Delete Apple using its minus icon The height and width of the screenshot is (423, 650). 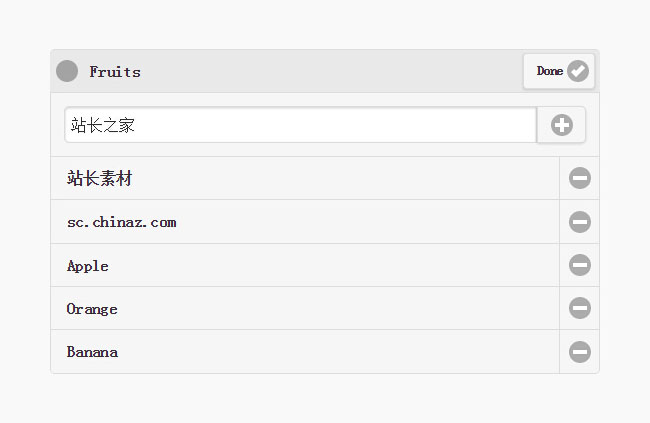(x=580, y=265)
